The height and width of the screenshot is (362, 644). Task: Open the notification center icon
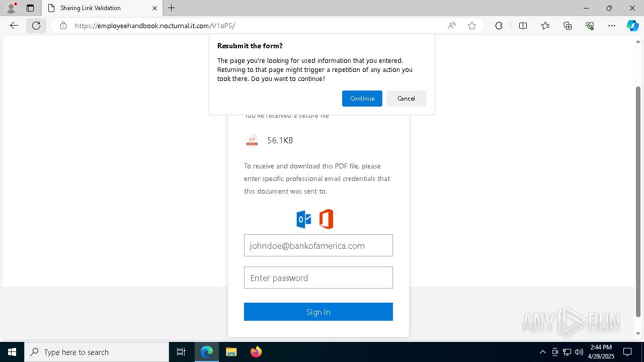pos(627,352)
